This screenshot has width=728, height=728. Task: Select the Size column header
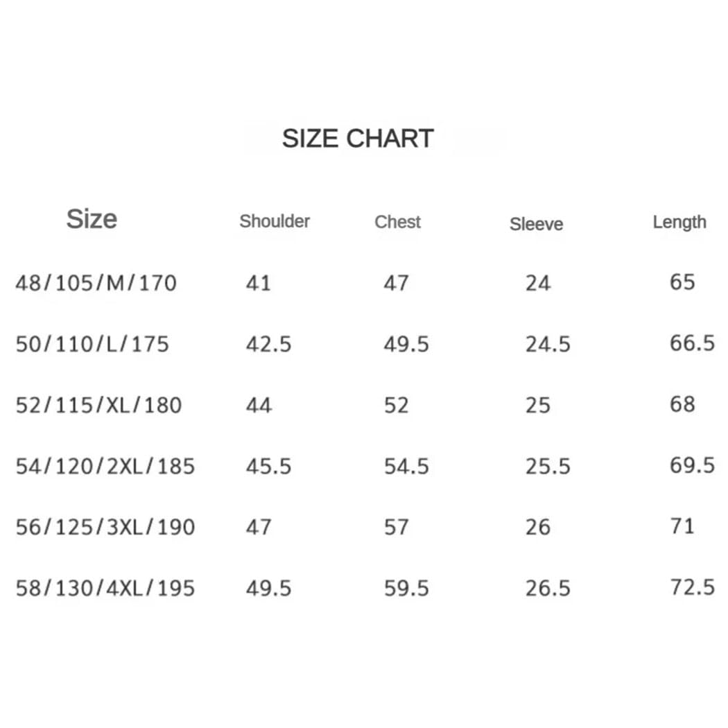coord(92,219)
